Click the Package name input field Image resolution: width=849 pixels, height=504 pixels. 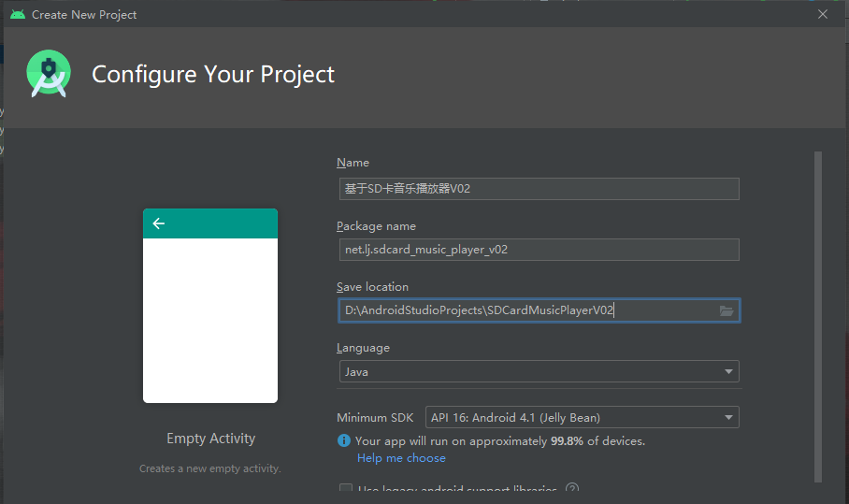click(x=539, y=250)
